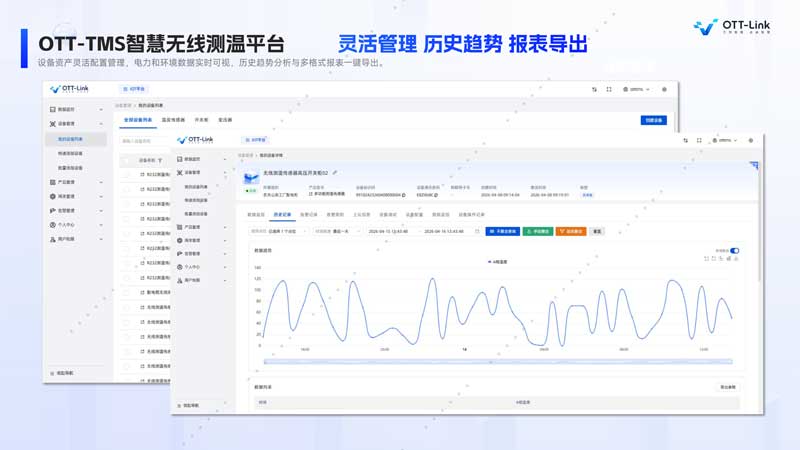Click the start date field in the date range picker
Image resolution: width=800 pixels, height=450 pixels.
pyautogui.click(x=389, y=231)
